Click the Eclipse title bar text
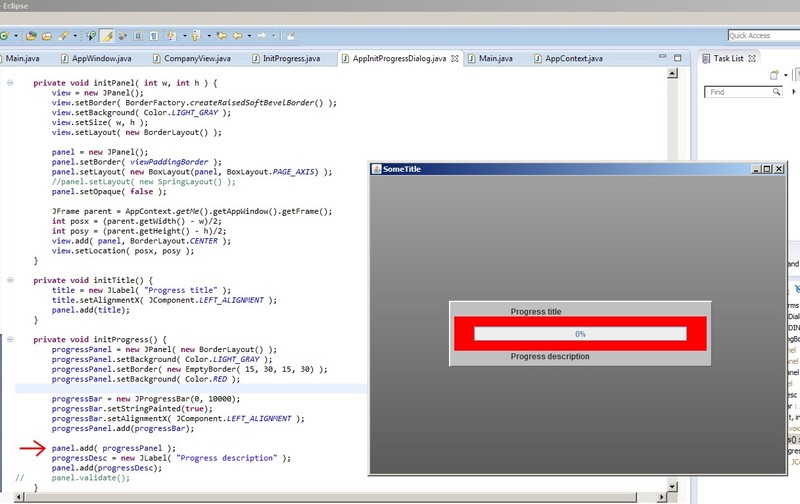Viewport: 800px width, 504px height. (15, 6)
